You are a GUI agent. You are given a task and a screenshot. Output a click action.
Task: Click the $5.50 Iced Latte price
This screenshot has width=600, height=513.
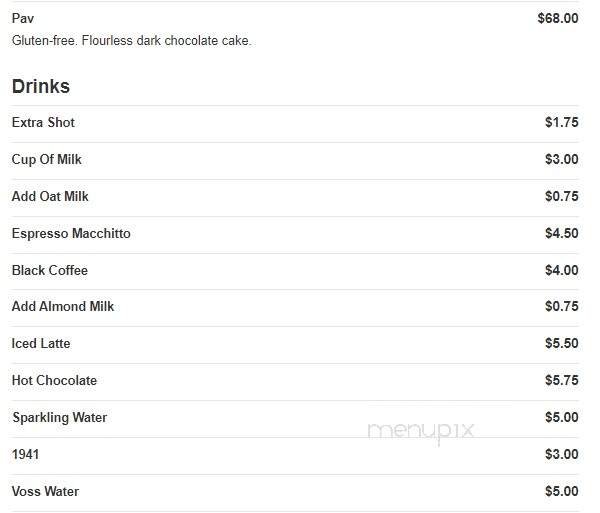pyautogui.click(x=561, y=344)
